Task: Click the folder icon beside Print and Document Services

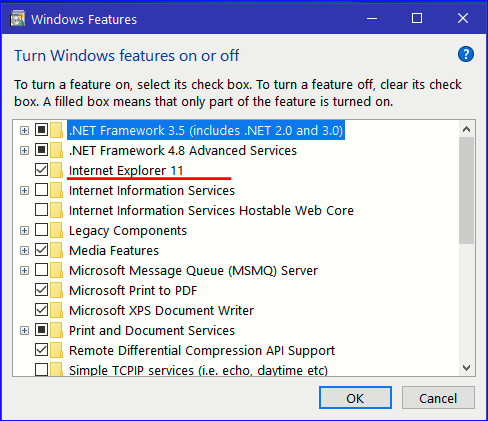Action: point(57,330)
